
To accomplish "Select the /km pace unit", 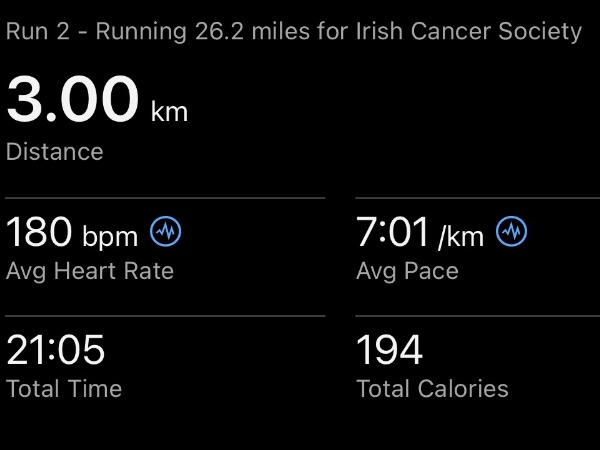I will coord(460,236).
